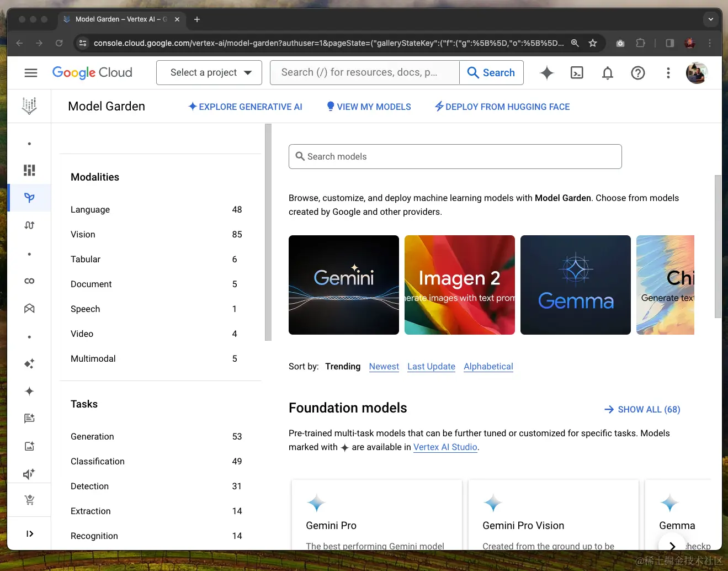The height and width of the screenshot is (571, 728).
Task: Click the Search models input field
Action: [x=455, y=157]
